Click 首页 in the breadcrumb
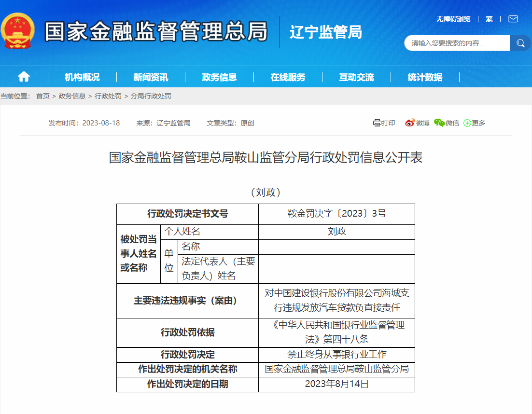The height and width of the screenshot is (414, 532). (43, 96)
